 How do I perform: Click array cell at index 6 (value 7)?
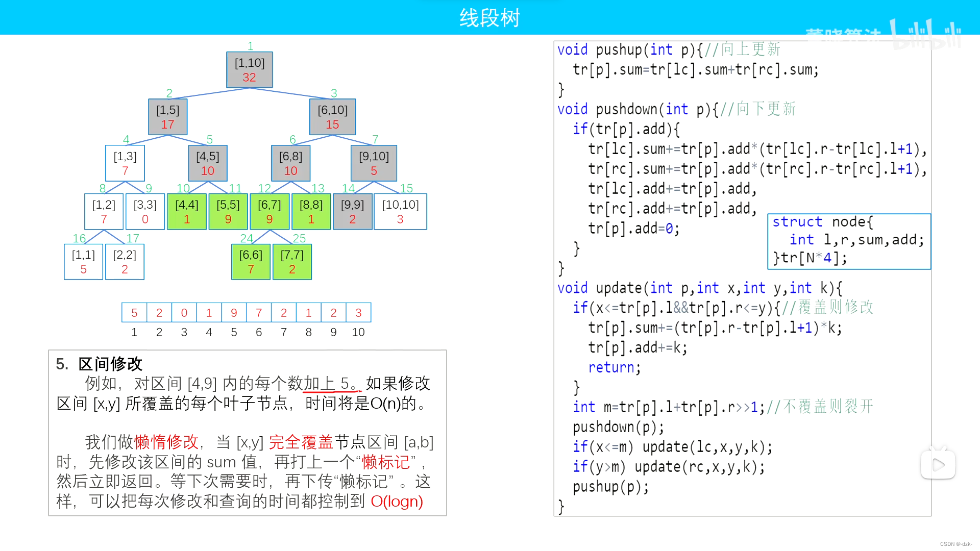[259, 313]
